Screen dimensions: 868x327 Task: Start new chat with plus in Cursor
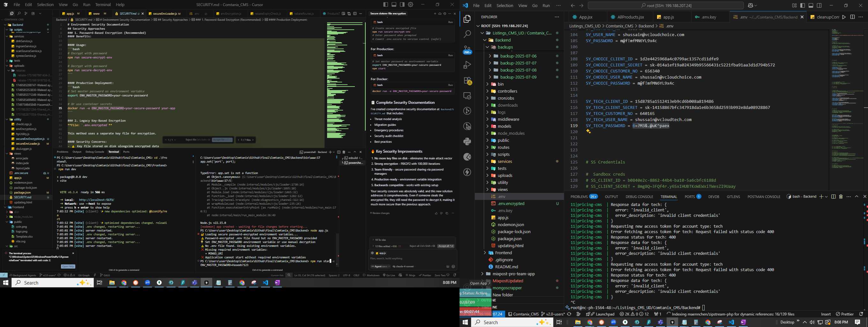435,13
